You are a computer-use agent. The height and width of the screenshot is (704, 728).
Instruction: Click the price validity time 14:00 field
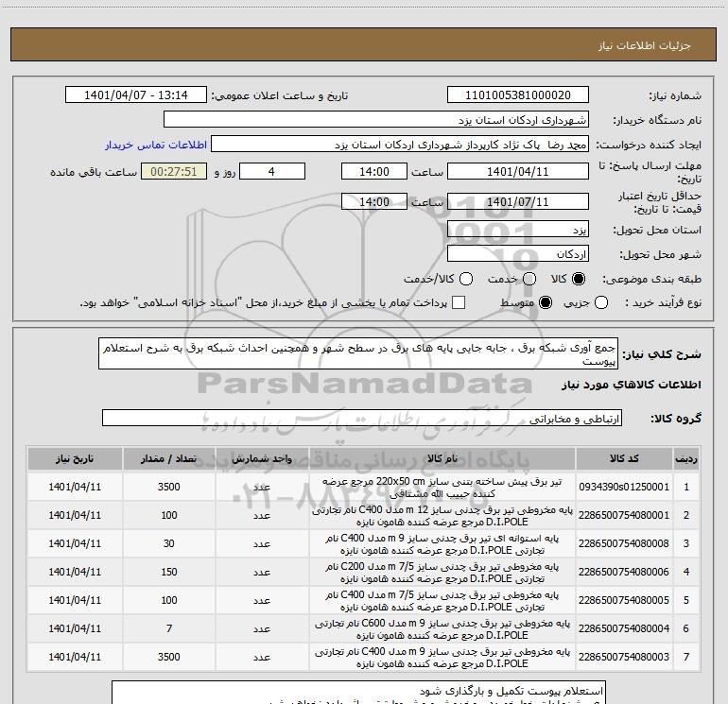pos(374,201)
